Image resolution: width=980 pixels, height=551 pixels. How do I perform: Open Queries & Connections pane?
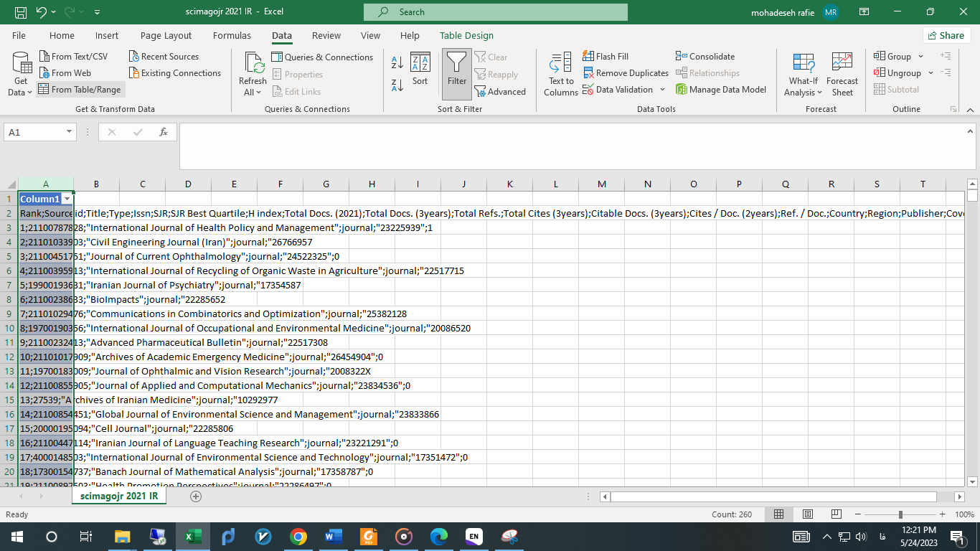[x=322, y=57]
